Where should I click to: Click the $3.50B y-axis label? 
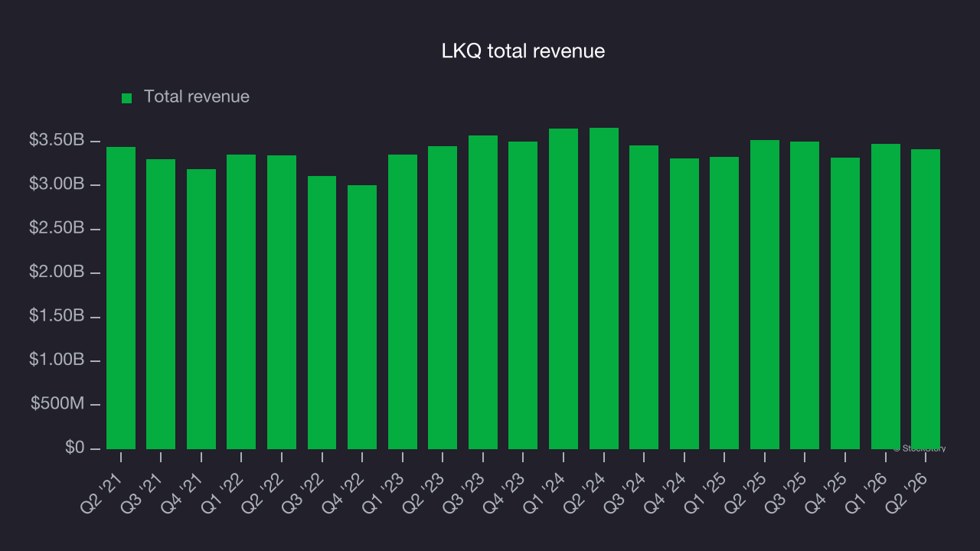click(x=57, y=141)
